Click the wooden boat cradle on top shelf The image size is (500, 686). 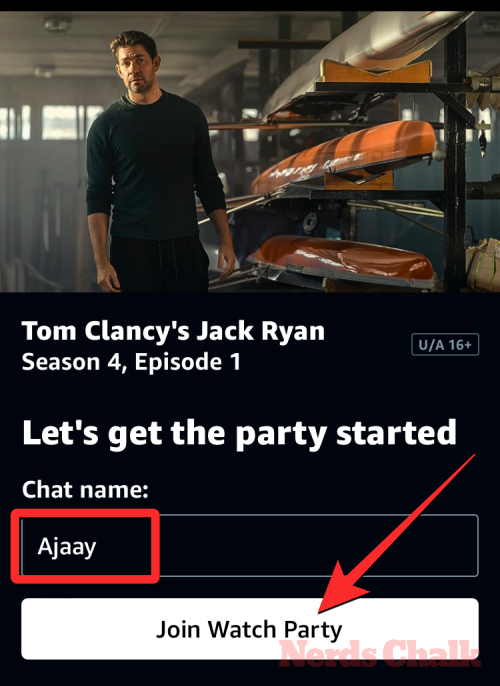coord(376,72)
